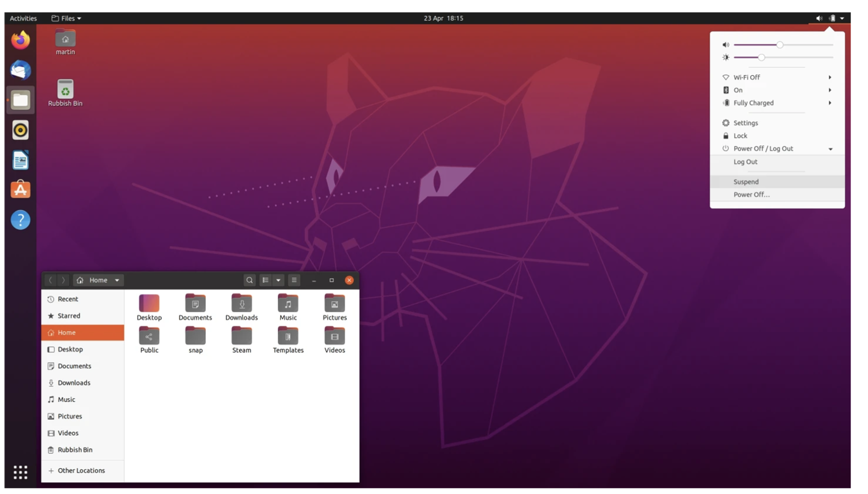868x494 pixels.
Task: Open Thunderbird mail from the dock
Action: pyautogui.click(x=20, y=70)
